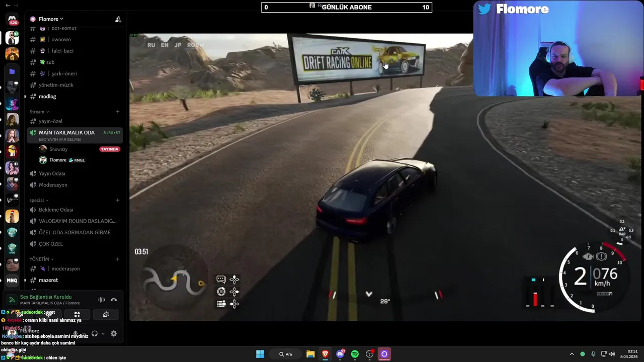Open Spotify from the taskbar

click(355, 354)
